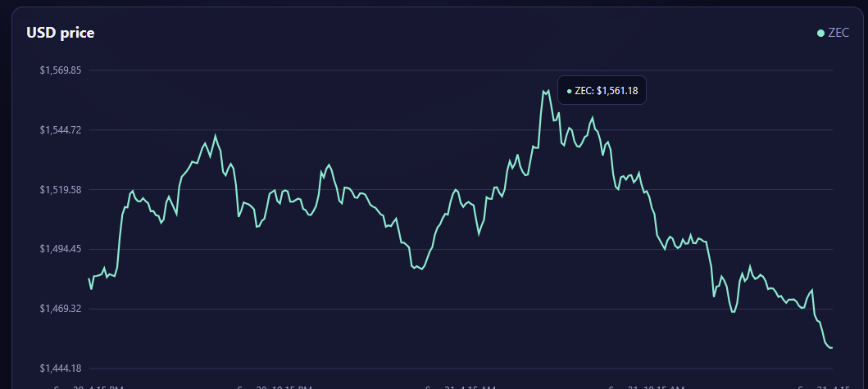The image size is (868, 389).
Task: Click the green ZEC legend dot
Action: tap(821, 34)
